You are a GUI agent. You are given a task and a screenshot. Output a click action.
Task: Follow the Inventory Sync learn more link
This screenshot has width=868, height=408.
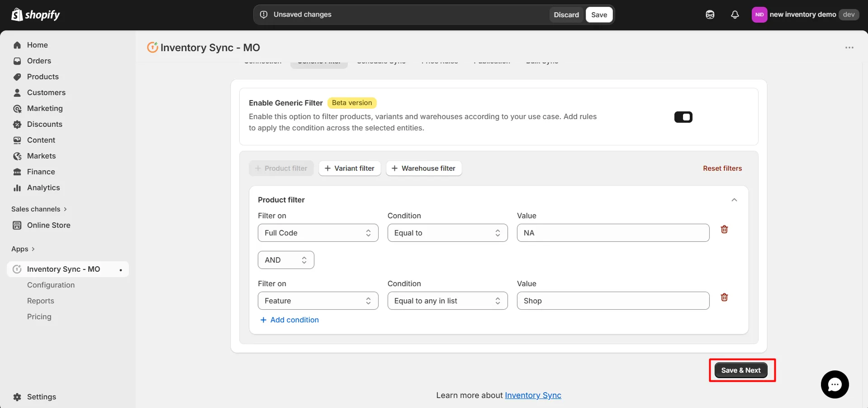pyautogui.click(x=533, y=395)
